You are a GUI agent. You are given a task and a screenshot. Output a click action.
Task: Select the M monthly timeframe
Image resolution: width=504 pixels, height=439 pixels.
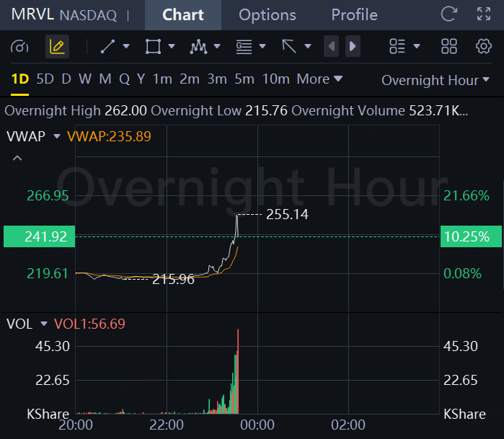pos(105,79)
